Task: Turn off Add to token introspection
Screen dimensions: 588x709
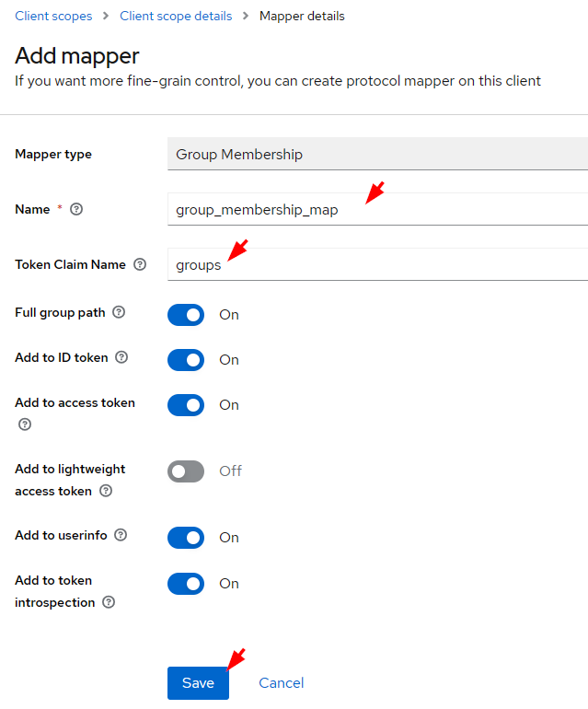Action: click(186, 584)
